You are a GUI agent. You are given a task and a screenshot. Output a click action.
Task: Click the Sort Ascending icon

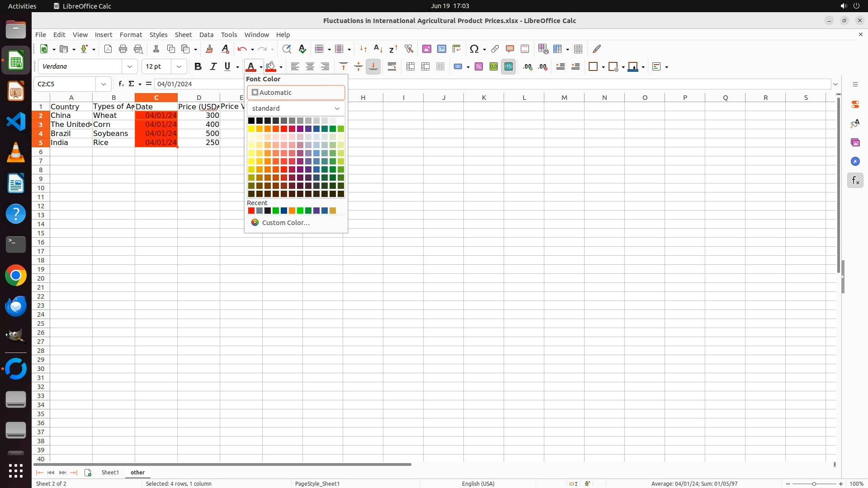point(378,49)
